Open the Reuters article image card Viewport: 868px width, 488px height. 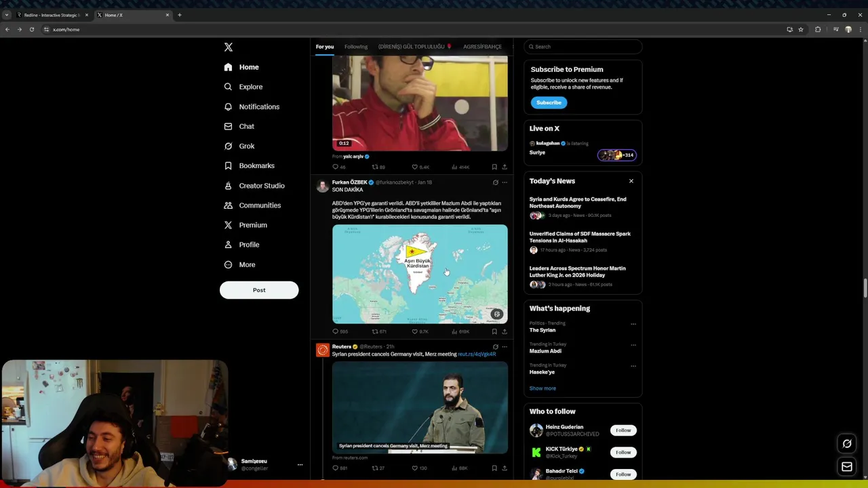pos(420,407)
